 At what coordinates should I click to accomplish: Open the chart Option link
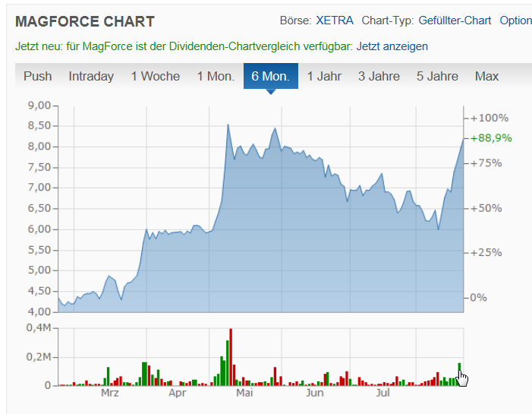[516, 21]
